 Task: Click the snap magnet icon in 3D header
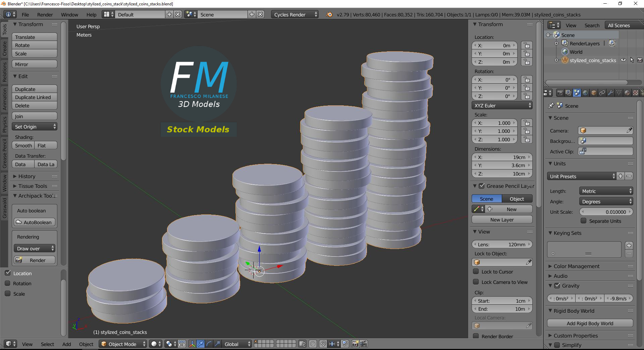(323, 344)
